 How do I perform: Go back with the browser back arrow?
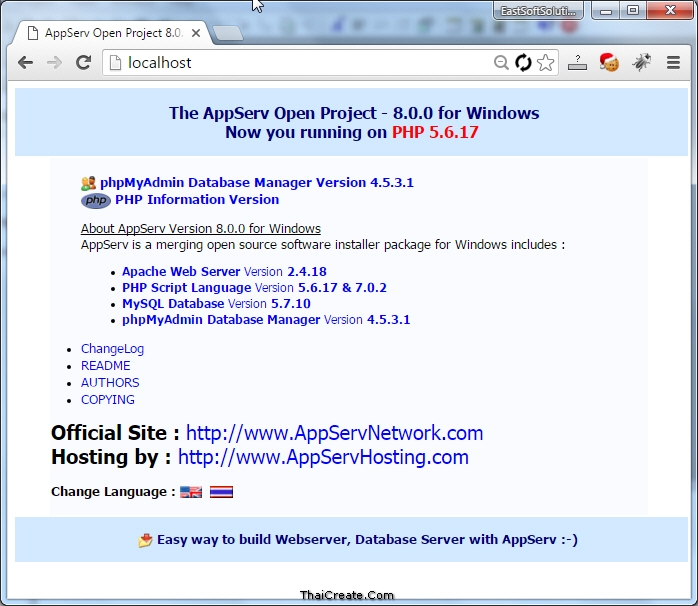point(25,63)
